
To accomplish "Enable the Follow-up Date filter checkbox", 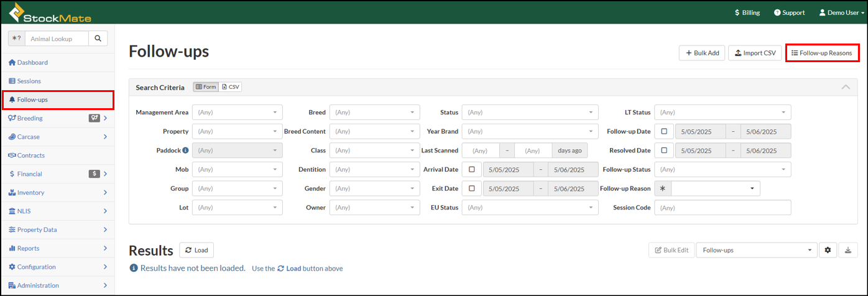I will 664,132.
